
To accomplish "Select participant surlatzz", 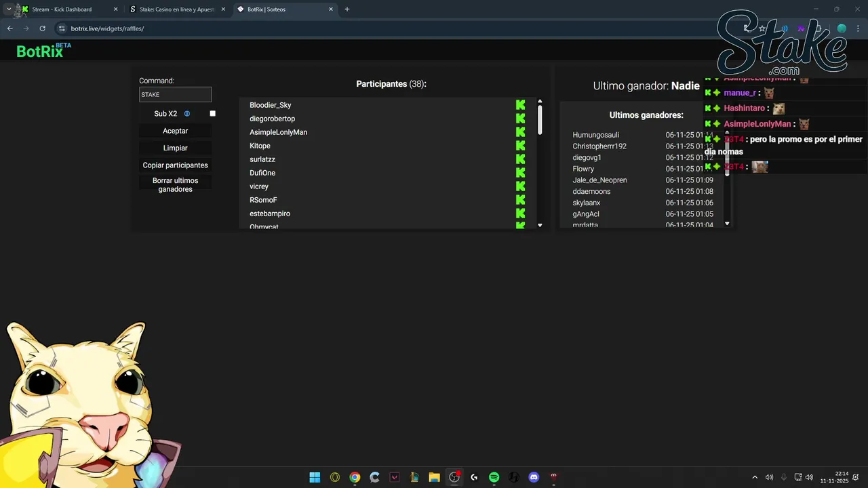I will 262,159.
